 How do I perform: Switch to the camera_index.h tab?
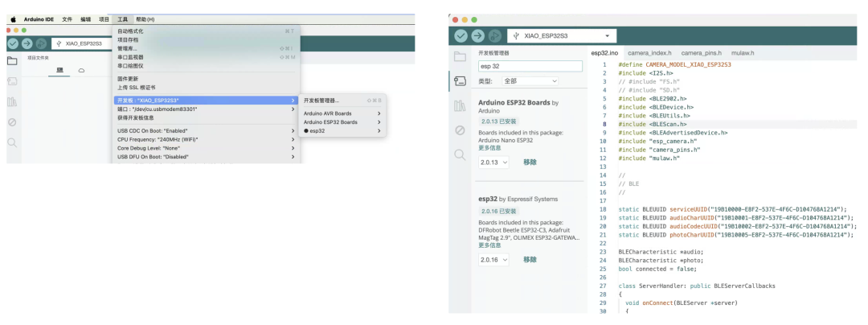coord(649,53)
